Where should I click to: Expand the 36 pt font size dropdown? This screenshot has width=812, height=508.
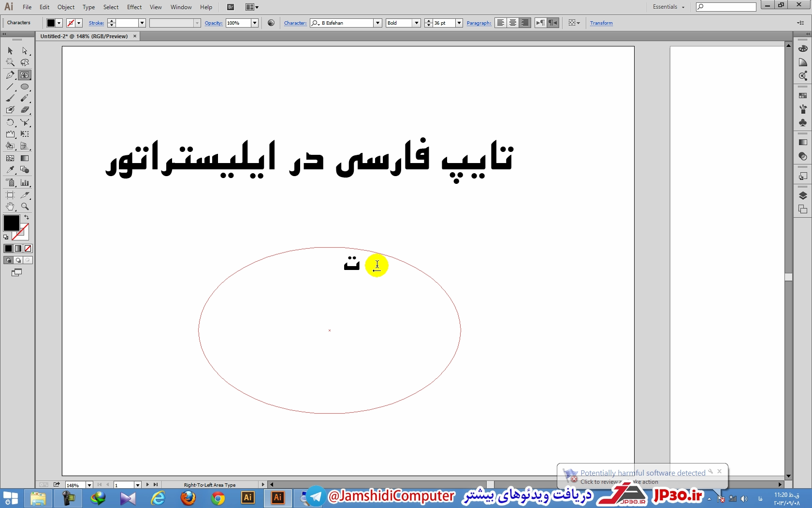[459, 23]
